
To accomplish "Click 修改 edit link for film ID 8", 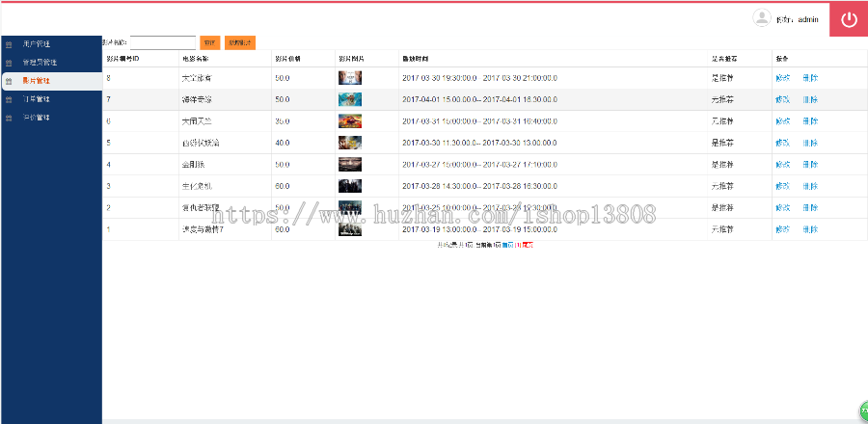I will (x=783, y=78).
